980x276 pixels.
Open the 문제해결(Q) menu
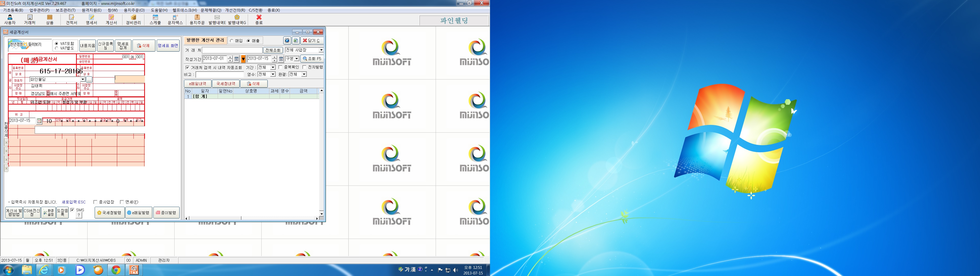click(211, 10)
